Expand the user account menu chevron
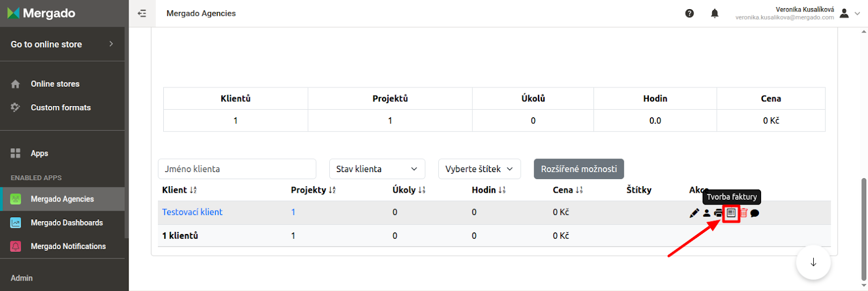 point(857,13)
